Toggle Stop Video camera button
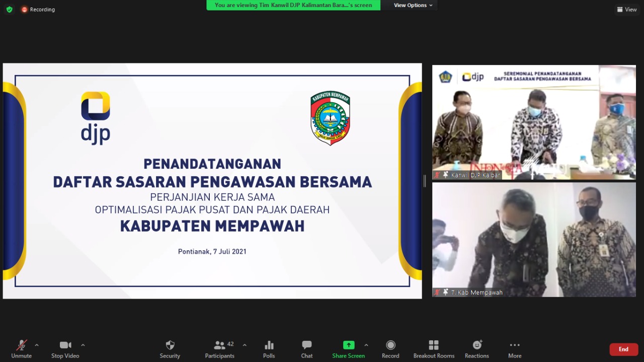 point(65,349)
